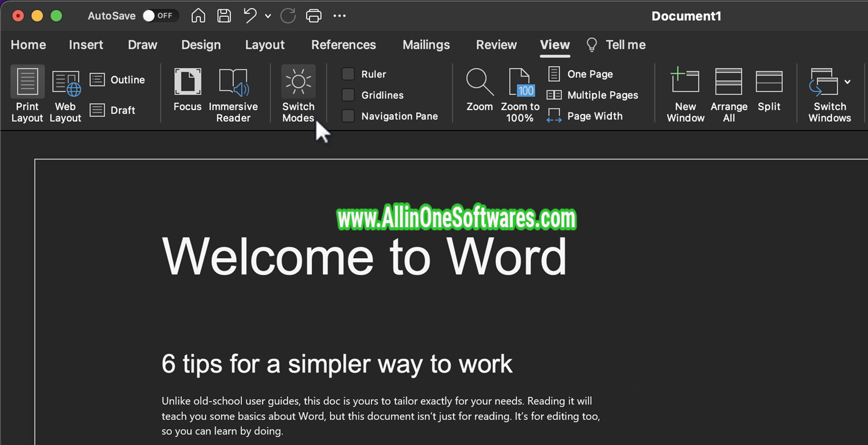Click the 'Unlike old-school user guides' paragraph
The image size is (868, 445).
381,416
